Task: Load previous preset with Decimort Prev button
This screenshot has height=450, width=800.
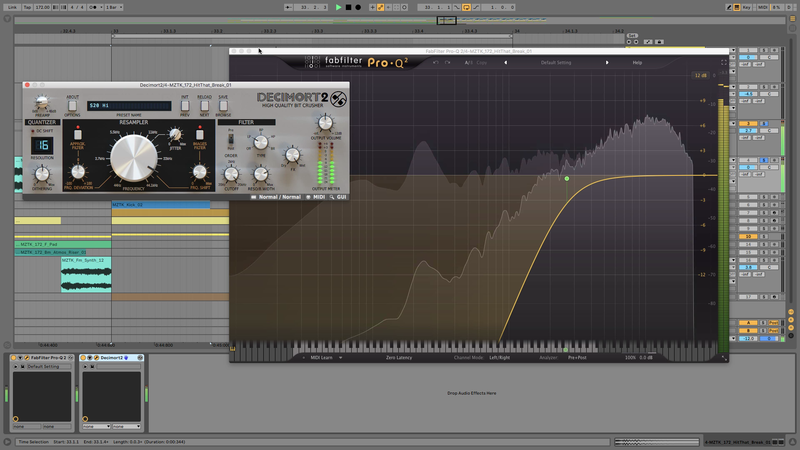Action: coord(185,106)
